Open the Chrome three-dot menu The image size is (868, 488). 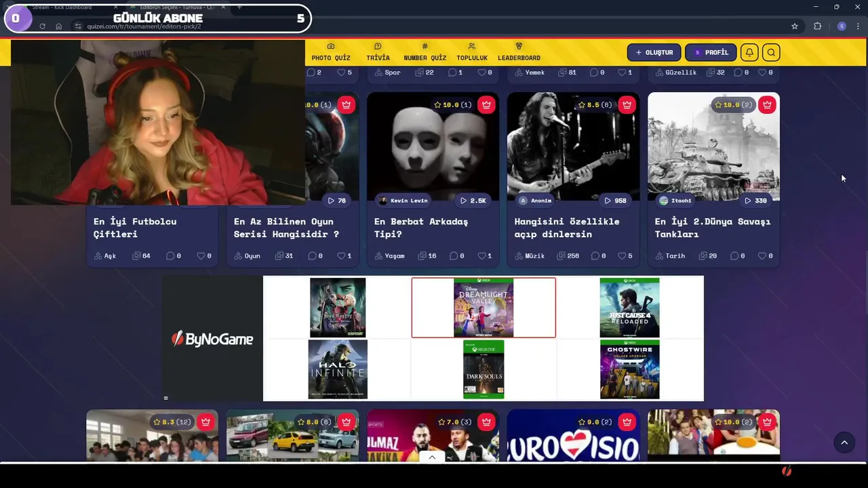(x=859, y=26)
